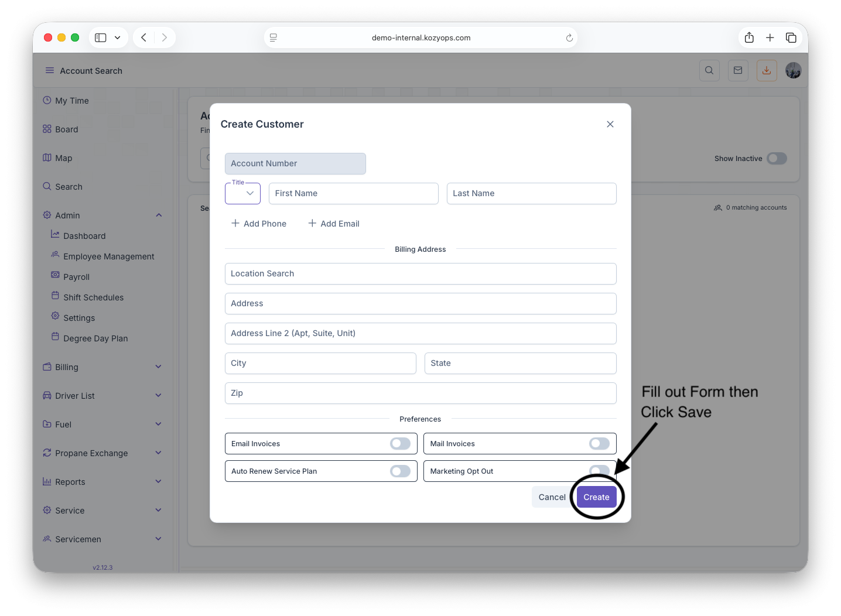Click the hamburger menu icon
The width and height of the screenshot is (841, 616).
50,70
